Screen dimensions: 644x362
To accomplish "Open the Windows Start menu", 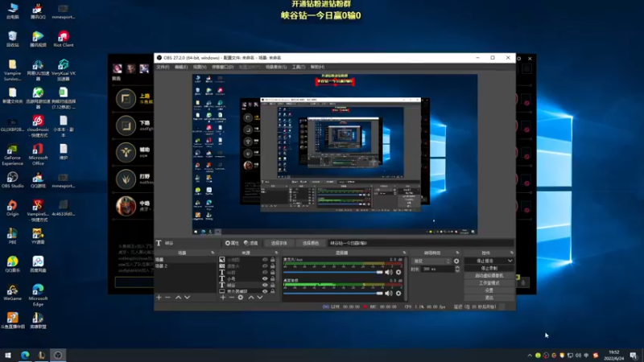I will [x=8, y=355].
